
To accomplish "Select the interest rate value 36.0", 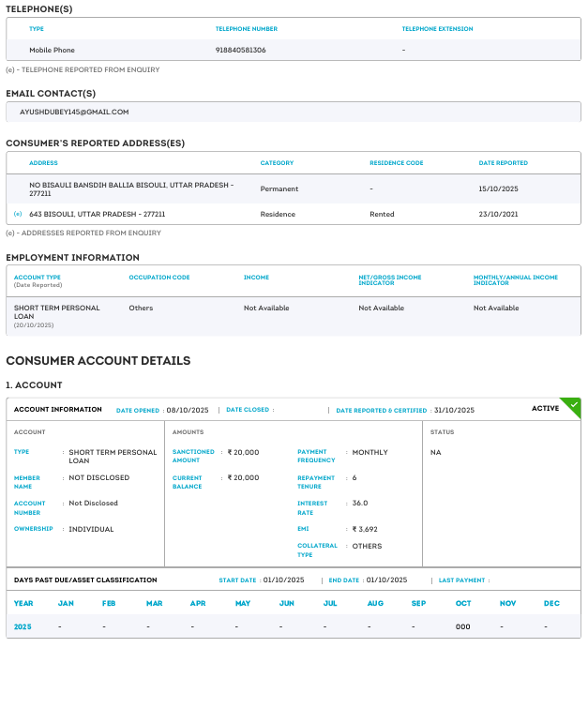I will (x=360, y=503).
